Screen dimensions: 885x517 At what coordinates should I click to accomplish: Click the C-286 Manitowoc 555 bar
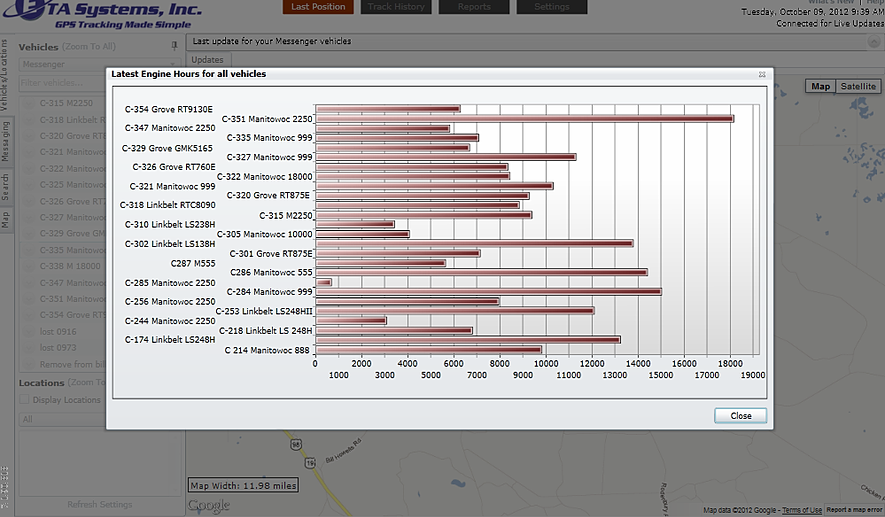click(481, 273)
